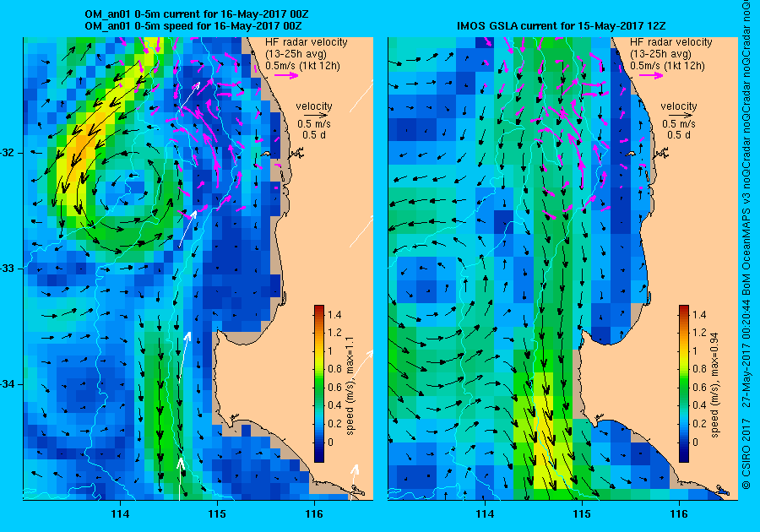Viewport: 760px width, 532px height.
Task: Click the speed color bar in right map
Action: coord(684,383)
